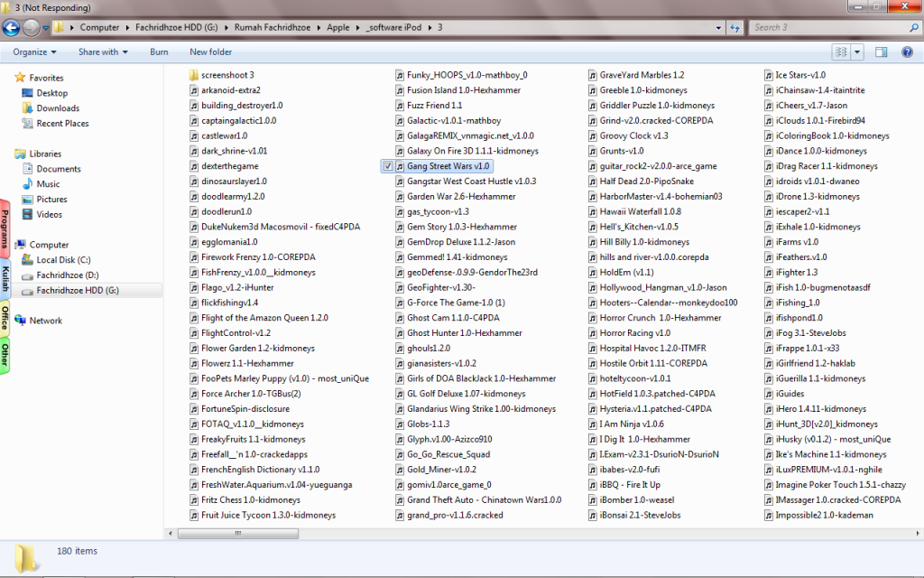Select the file Impossible2 1.0-kademan
This screenshot has width=924, height=578.
pos(825,515)
